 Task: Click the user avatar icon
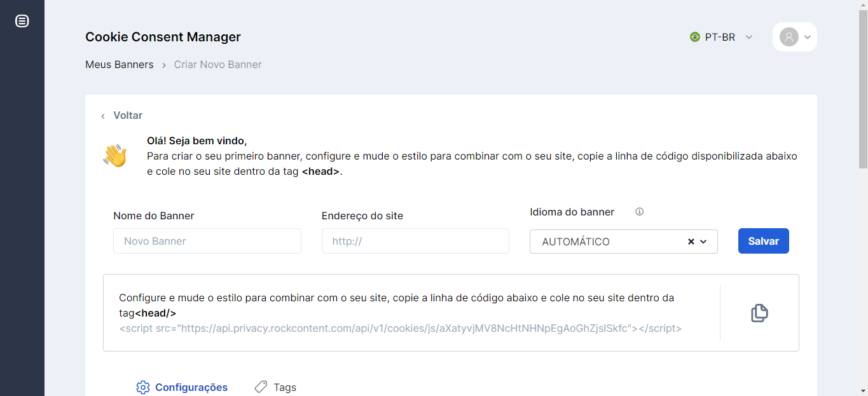(789, 37)
